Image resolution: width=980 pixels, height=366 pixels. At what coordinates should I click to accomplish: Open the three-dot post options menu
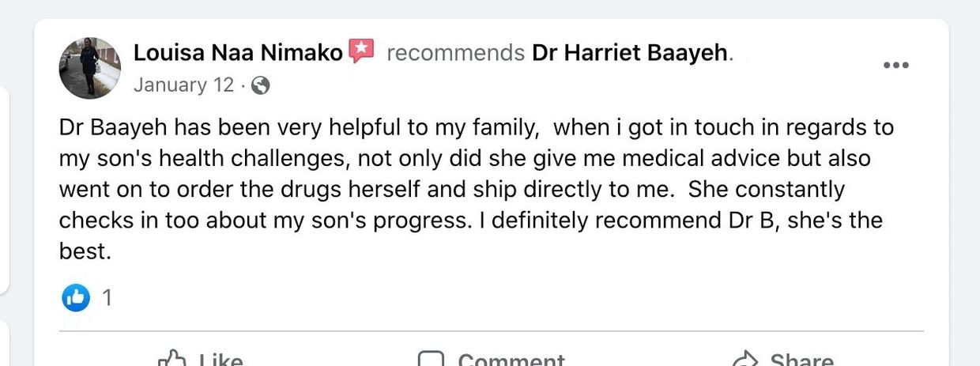895,66
